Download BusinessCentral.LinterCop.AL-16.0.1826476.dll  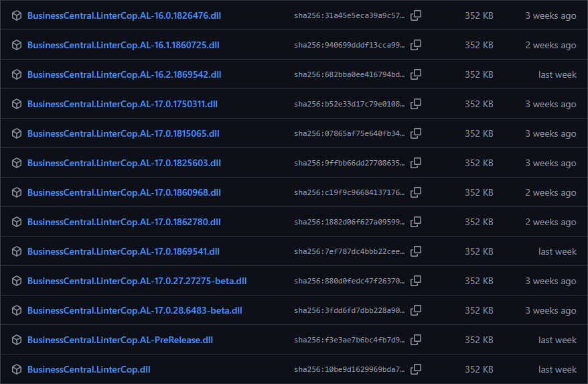[x=124, y=15]
